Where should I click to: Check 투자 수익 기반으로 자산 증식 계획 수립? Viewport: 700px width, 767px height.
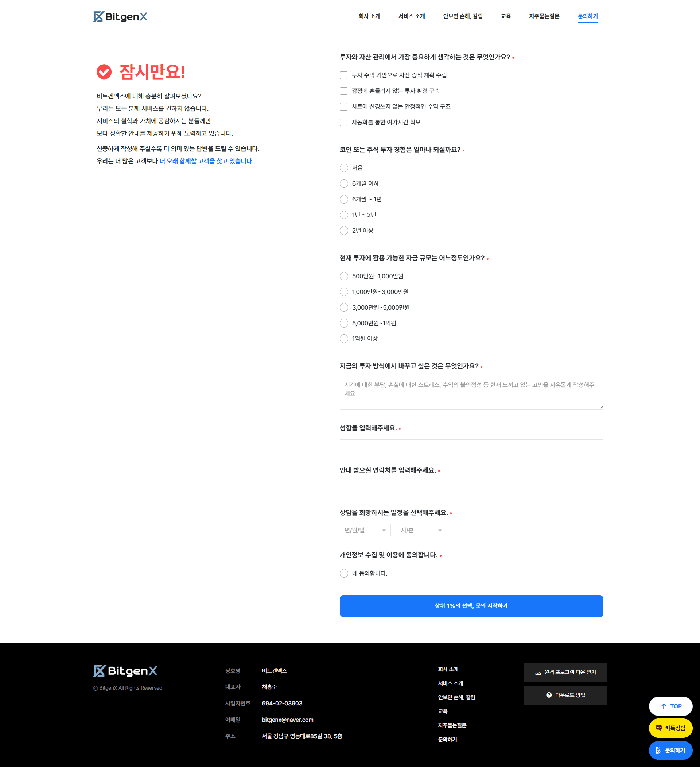[x=343, y=75]
